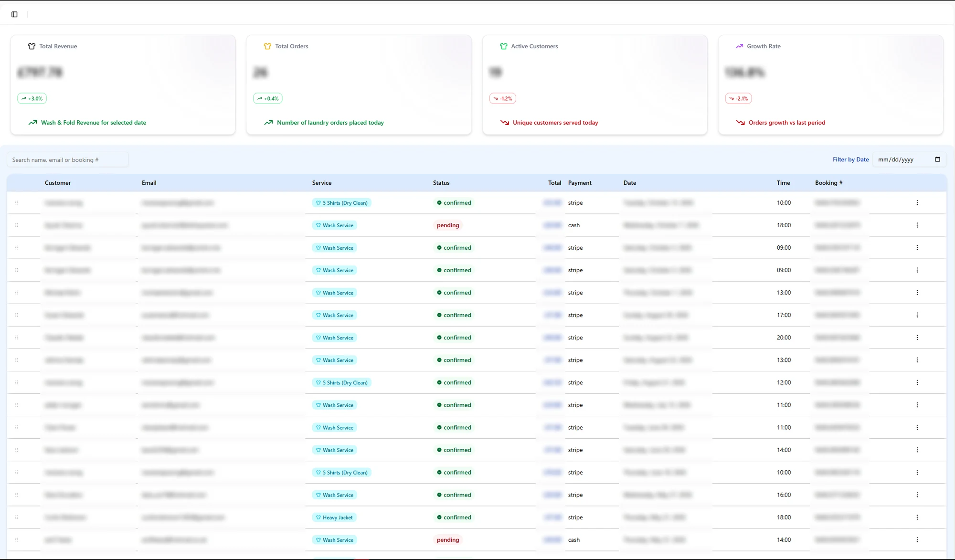Open row actions for the 16:00 booking
Viewport: 955px width, 560px height.
click(x=917, y=495)
